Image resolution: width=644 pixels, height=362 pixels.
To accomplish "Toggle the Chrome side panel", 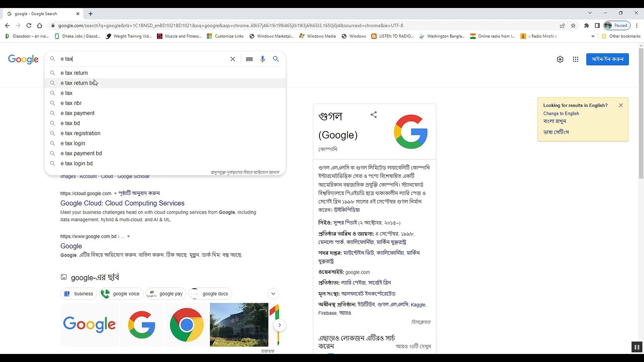I will (x=597, y=26).
